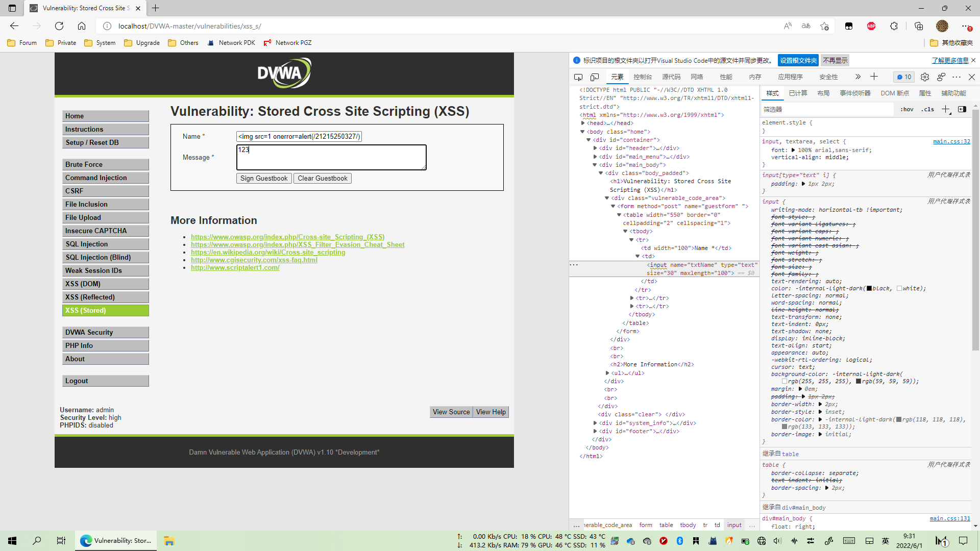This screenshot has width=980, height=551.
Task: Click into the Message textarea
Action: pyautogui.click(x=331, y=157)
